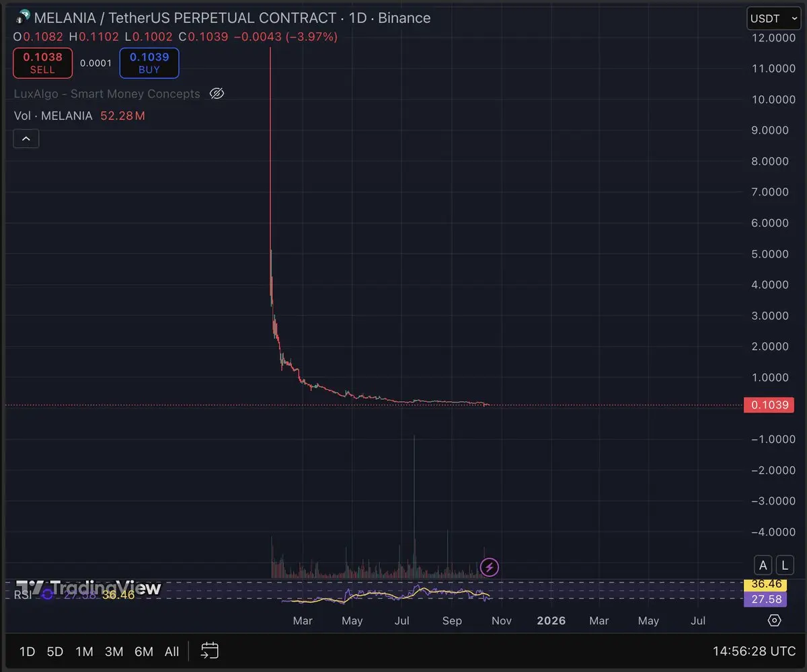807x672 pixels.
Task: Click the RSI indicator label
Action: click(x=22, y=595)
